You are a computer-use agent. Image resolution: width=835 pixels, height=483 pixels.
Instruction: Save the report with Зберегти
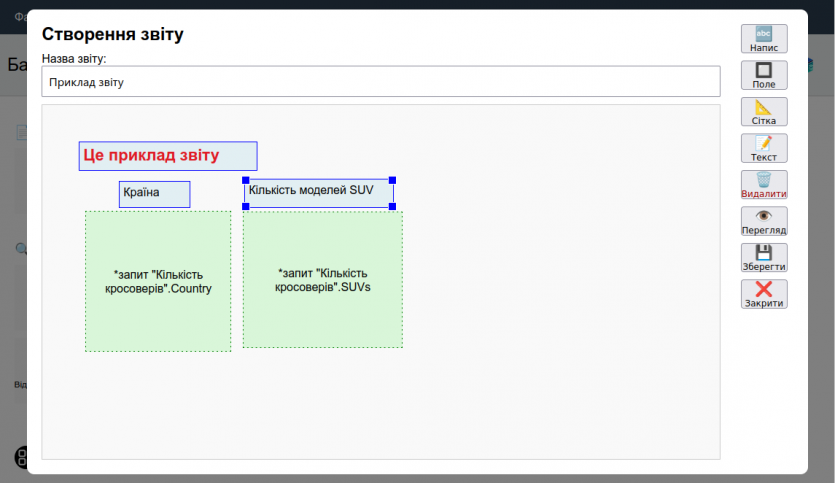click(763, 258)
